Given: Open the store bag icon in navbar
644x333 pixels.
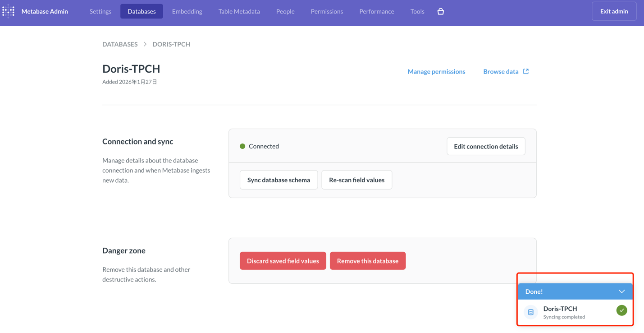Looking at the screenshot, I should pos(440,11).
